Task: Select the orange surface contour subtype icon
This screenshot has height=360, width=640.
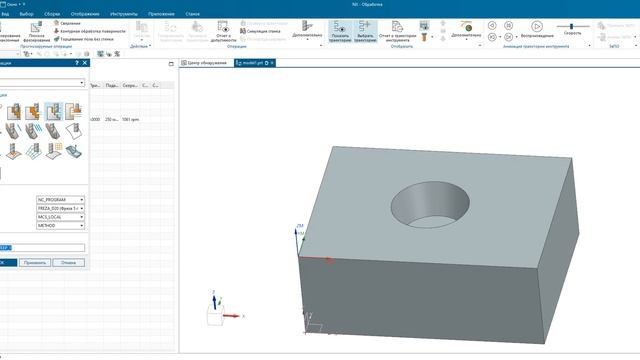Action: coord(14,151)
